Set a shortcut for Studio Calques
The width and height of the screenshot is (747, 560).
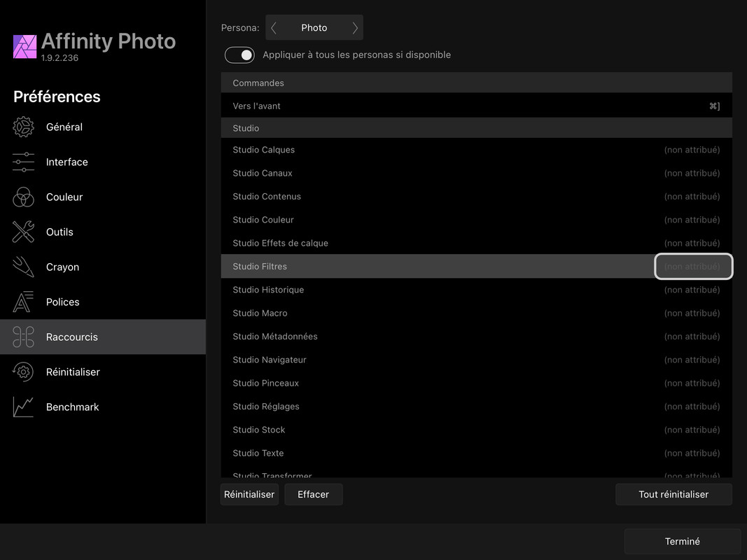pyautogui.click(x=692, y=150)
